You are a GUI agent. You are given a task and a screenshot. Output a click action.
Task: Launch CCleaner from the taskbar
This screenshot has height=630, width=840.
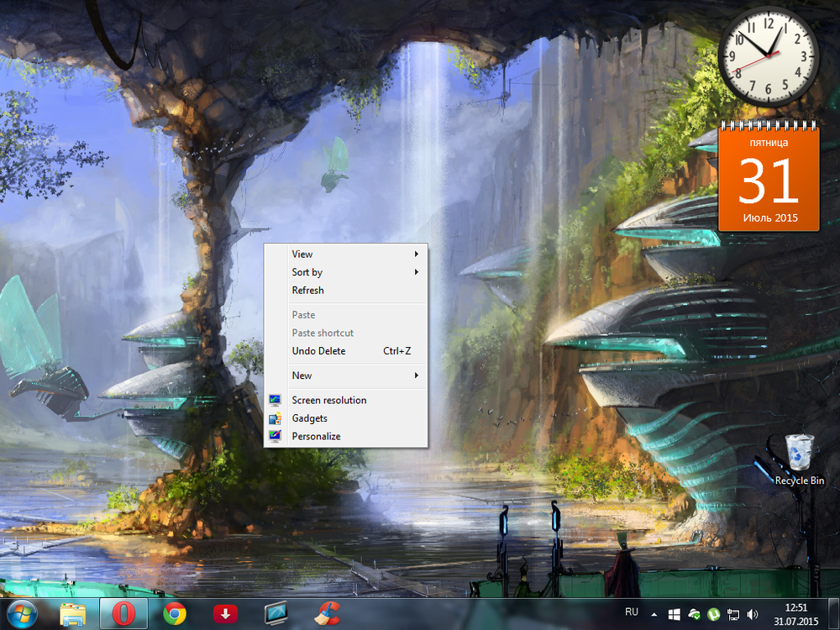[327, 614]
